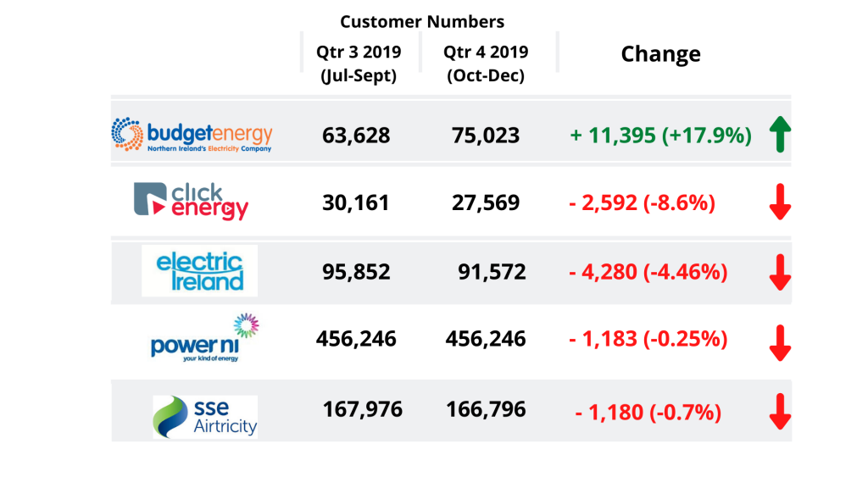Click the Power NI logo
The height and width of the screenshot is (488, 868).
point(205,338)
